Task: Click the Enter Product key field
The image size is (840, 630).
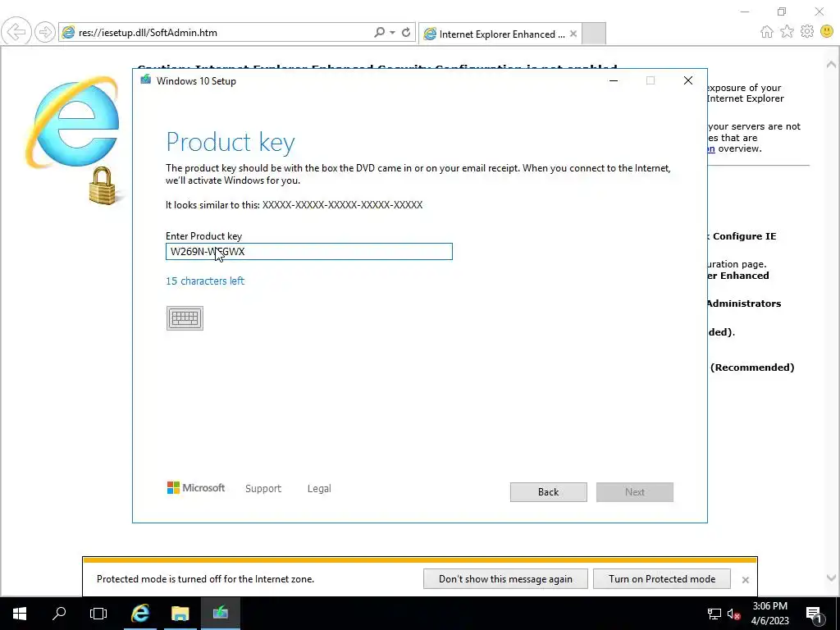Action: 309,251
